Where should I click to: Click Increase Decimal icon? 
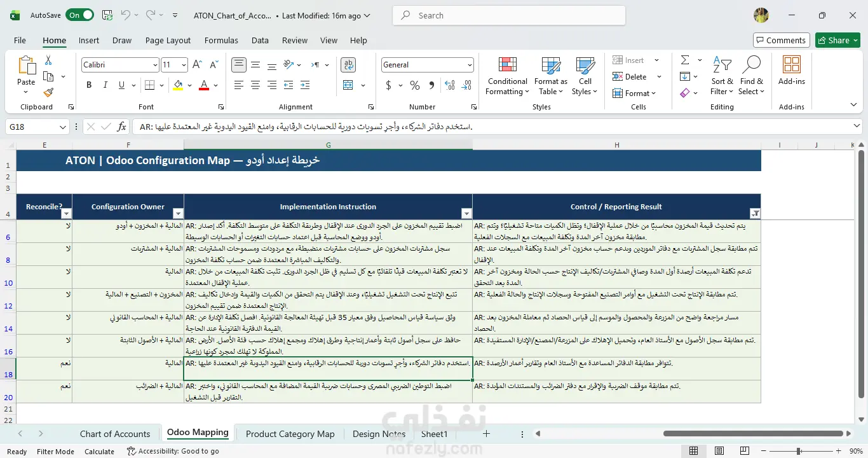point(450,85)
